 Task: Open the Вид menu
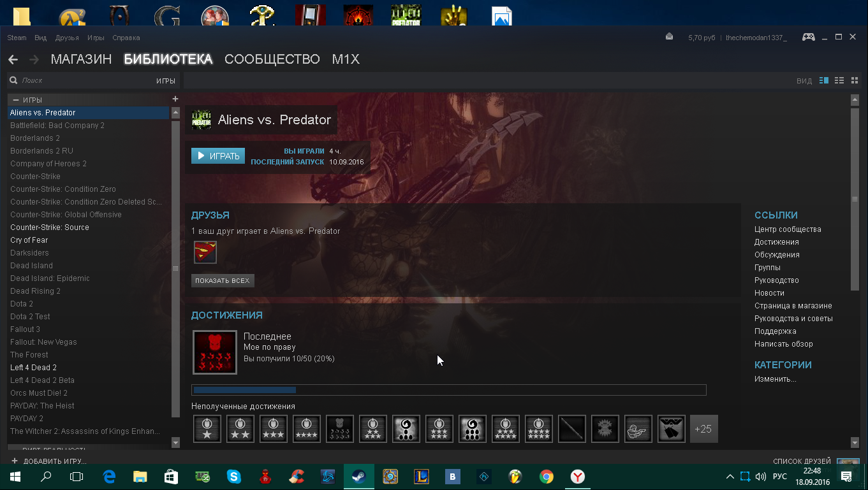pos(41,38)
